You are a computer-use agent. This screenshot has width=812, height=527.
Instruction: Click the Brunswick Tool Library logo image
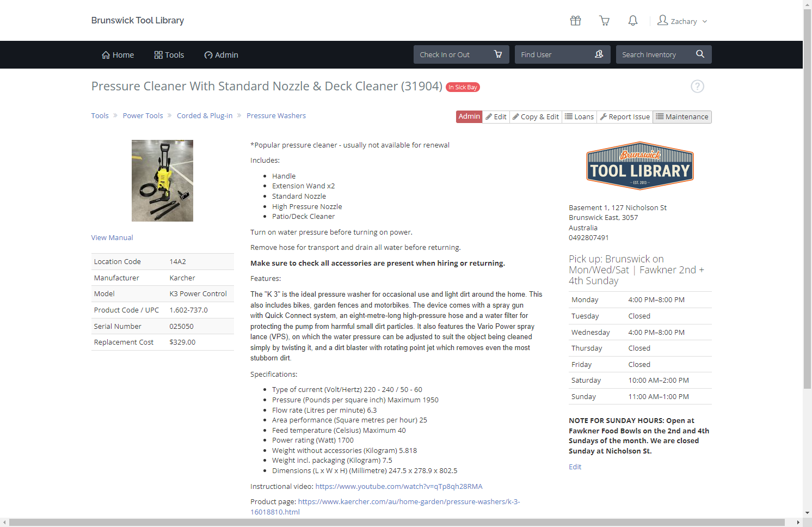coord(640,166)
